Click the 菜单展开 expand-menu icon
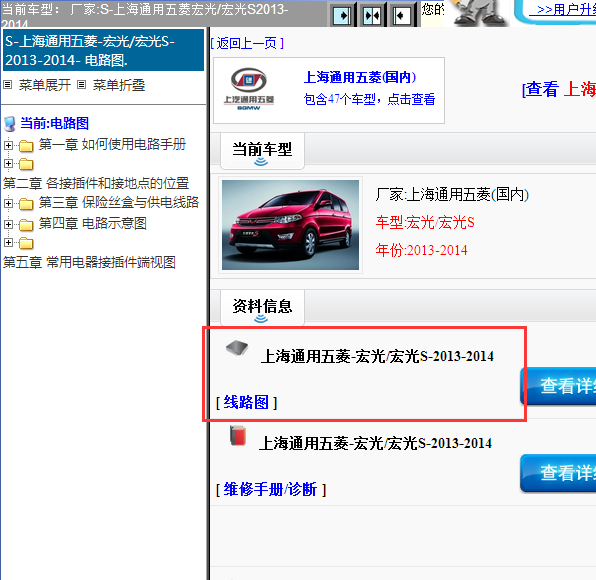 (x=8, y=85)
